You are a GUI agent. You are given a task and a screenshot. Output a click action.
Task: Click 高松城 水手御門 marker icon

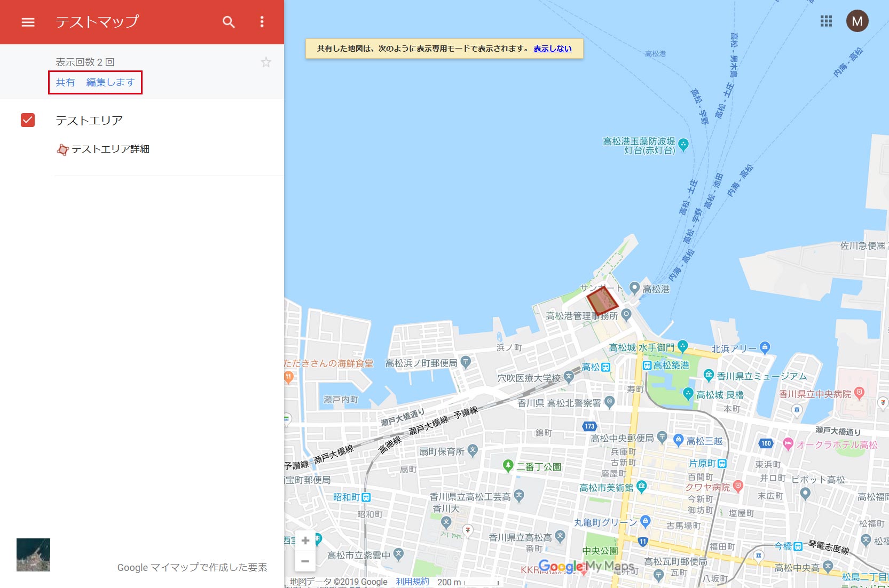[682, 346]
